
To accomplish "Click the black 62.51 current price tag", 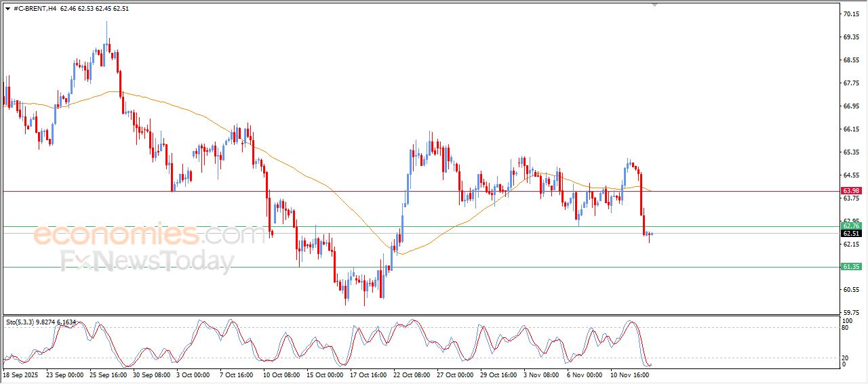I will pyautogui.click(x=851, y=234).
